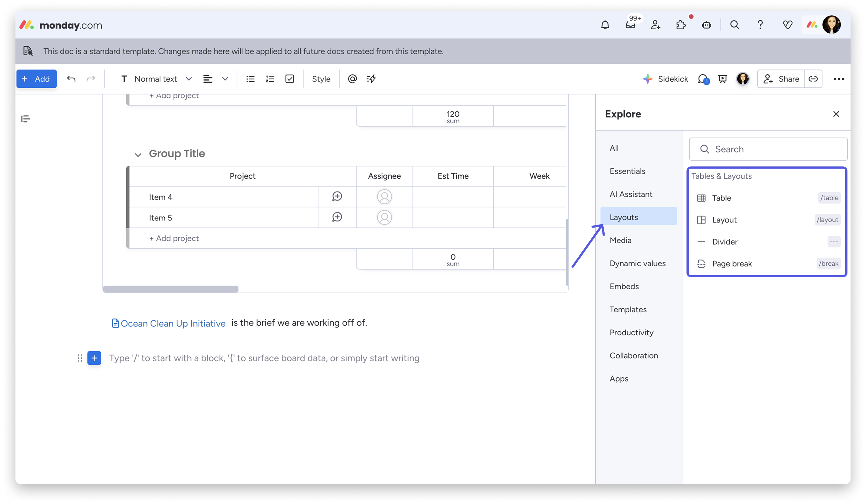Collapse the Group Title section
The width and height of the screenshot is (866, 504).
pyautogui.click(x=138, y=155)
